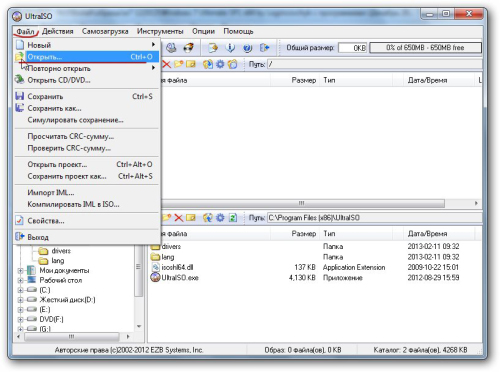
Task: Click the convert image toolbar icon
Action: point(213,48)
